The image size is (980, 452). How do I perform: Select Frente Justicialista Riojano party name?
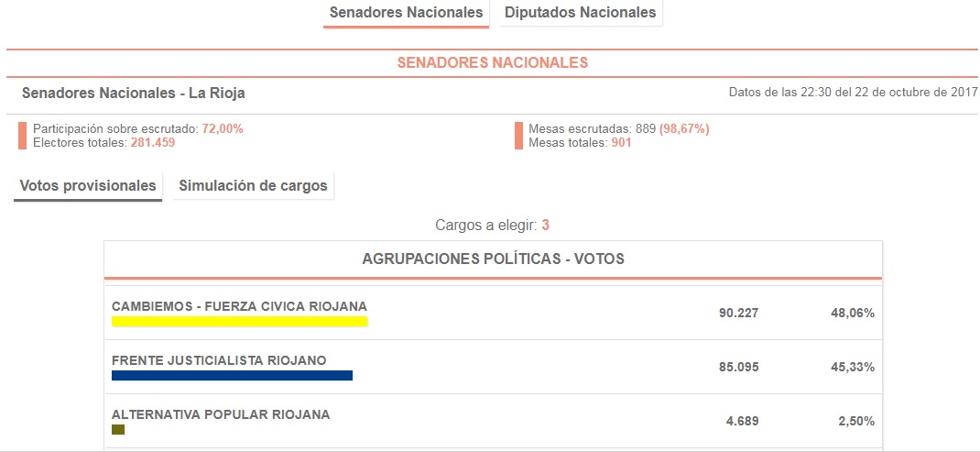point(219,360)
